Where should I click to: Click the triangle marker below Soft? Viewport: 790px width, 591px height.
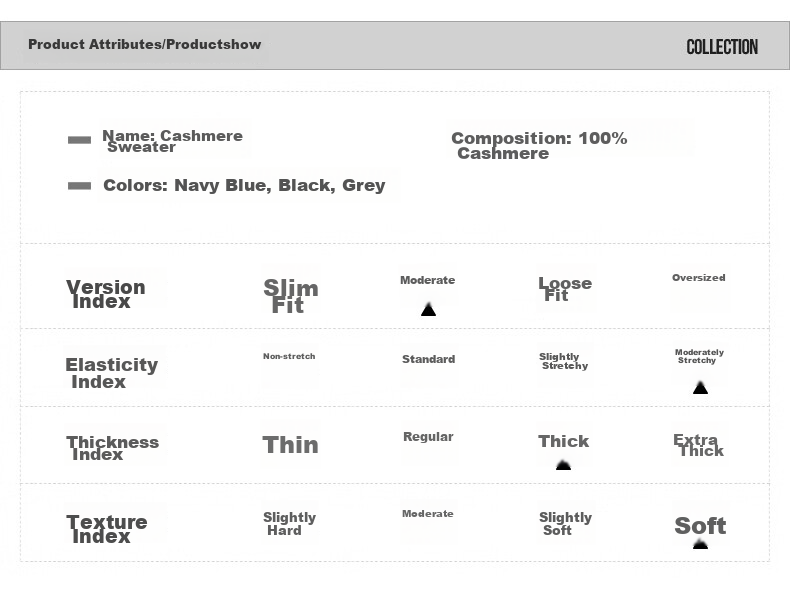tap(700, 544)
